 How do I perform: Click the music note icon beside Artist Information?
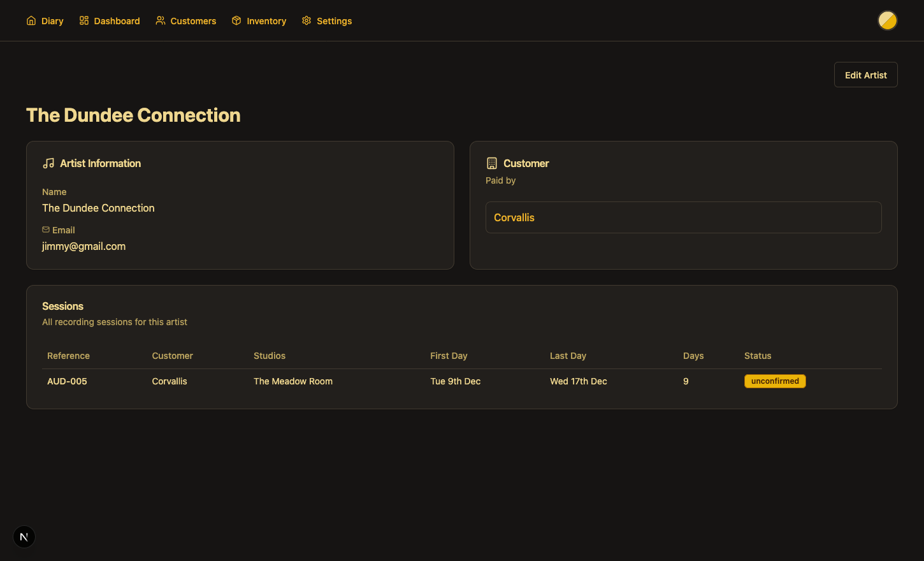click(x=48, y=163)
